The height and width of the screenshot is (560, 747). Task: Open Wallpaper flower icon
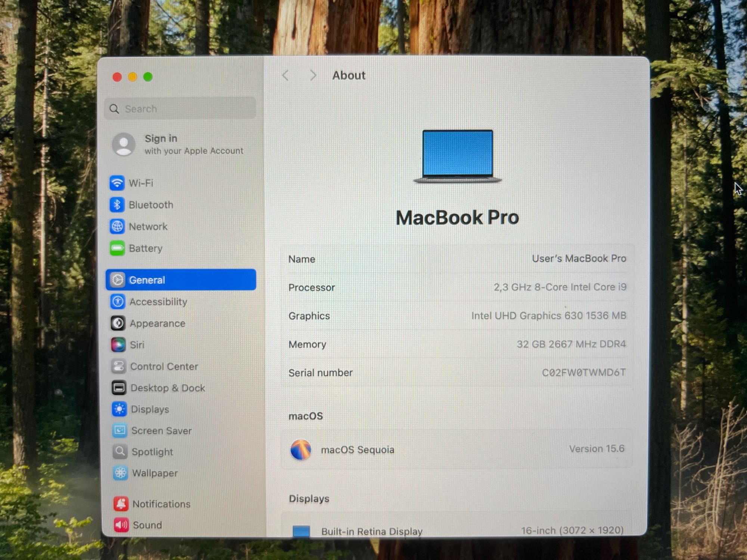coord(121,473)
